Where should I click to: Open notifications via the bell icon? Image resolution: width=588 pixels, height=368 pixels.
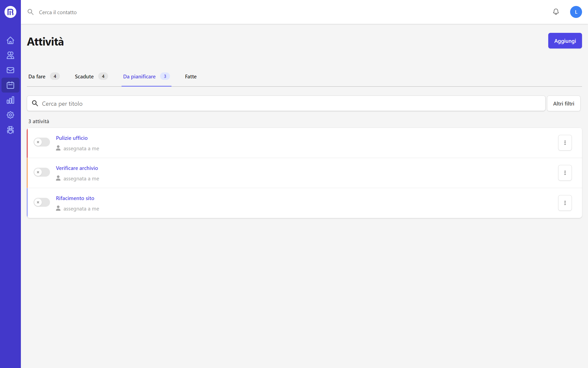pos(556,12)
